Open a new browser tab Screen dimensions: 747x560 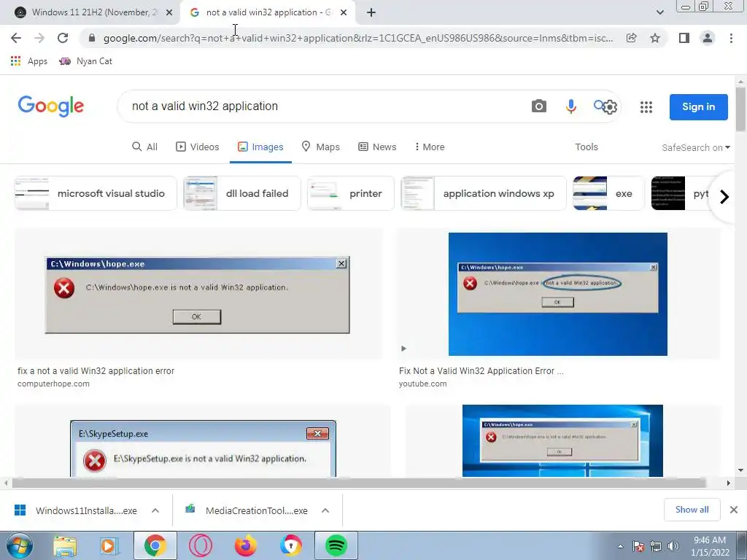pos(371,12)
